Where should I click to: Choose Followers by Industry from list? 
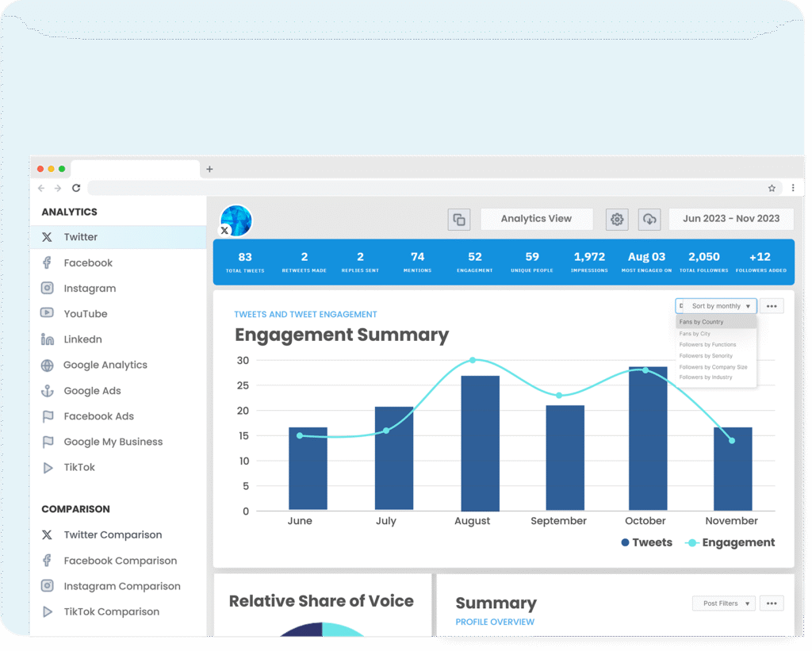coord(706,377)
